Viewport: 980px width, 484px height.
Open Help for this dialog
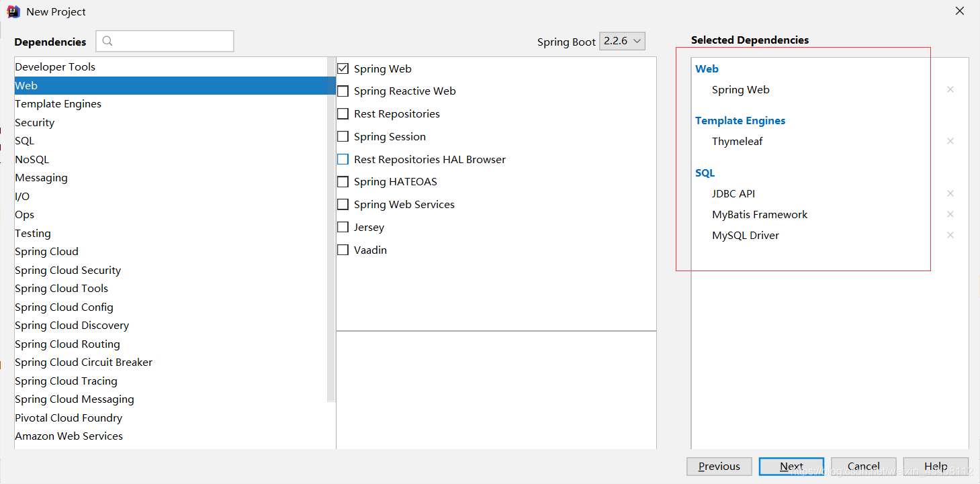[x=936, y=466]
